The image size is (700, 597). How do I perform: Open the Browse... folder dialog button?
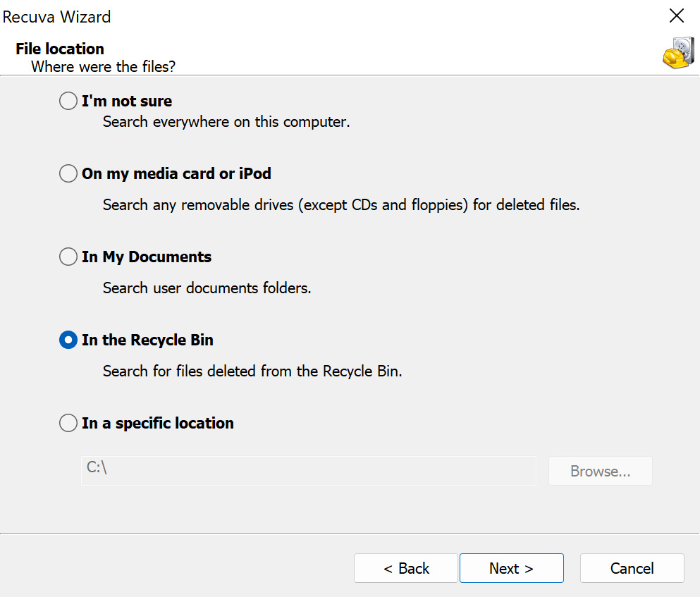601,471
